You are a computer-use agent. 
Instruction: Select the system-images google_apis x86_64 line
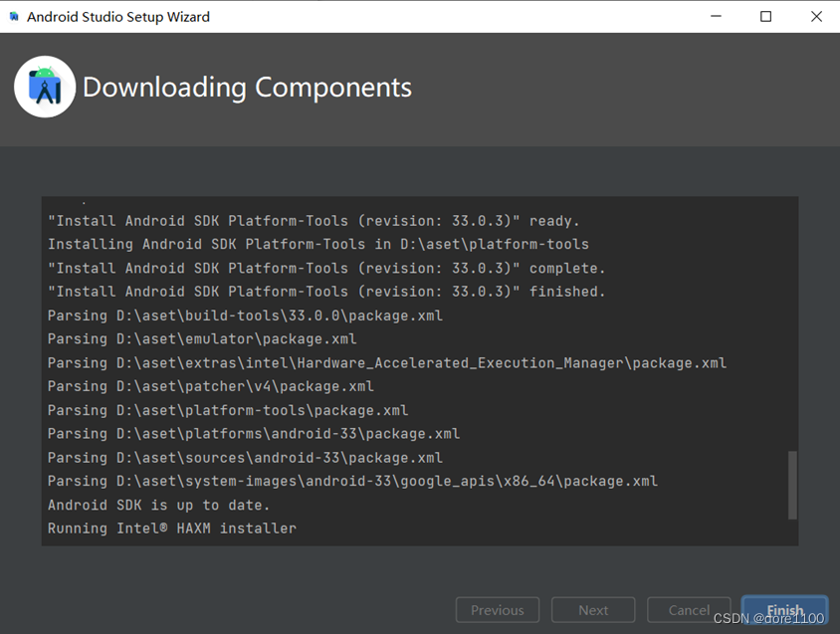tap(352, 481)
